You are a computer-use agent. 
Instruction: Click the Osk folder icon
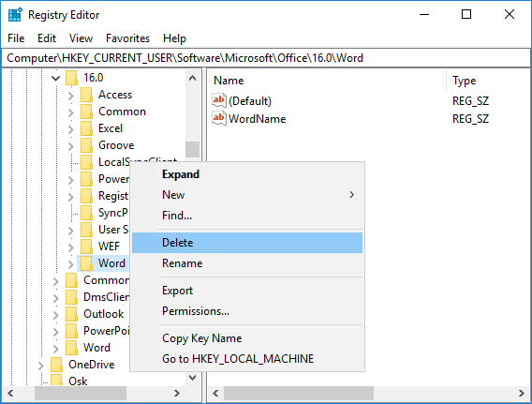56,381
